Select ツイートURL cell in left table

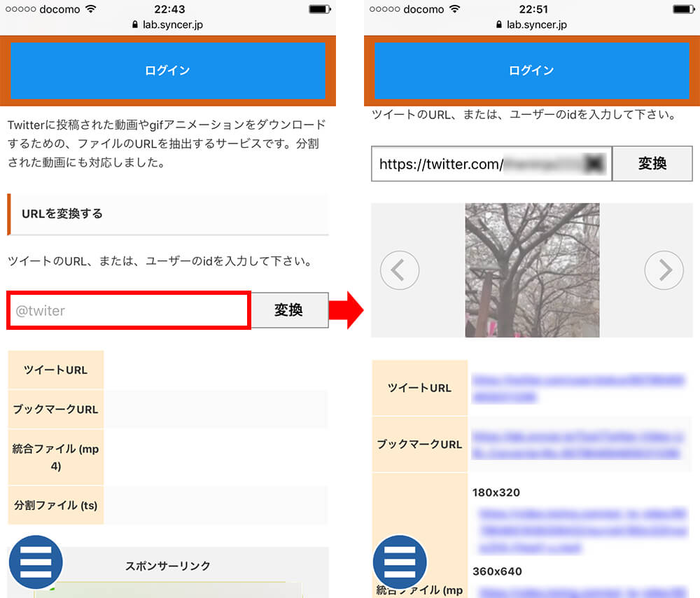[x=56, y=370]
